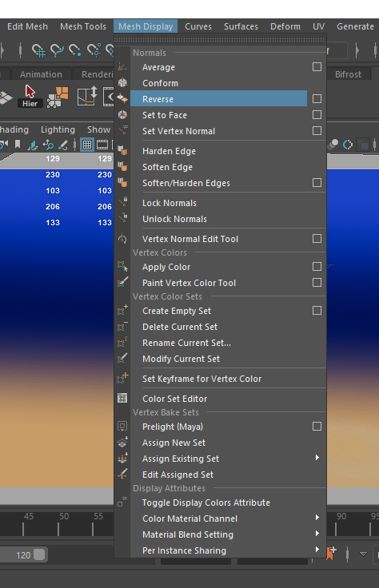Switch to the Animation shelf tab
This screenshot has height=588, width=379.
41,74
